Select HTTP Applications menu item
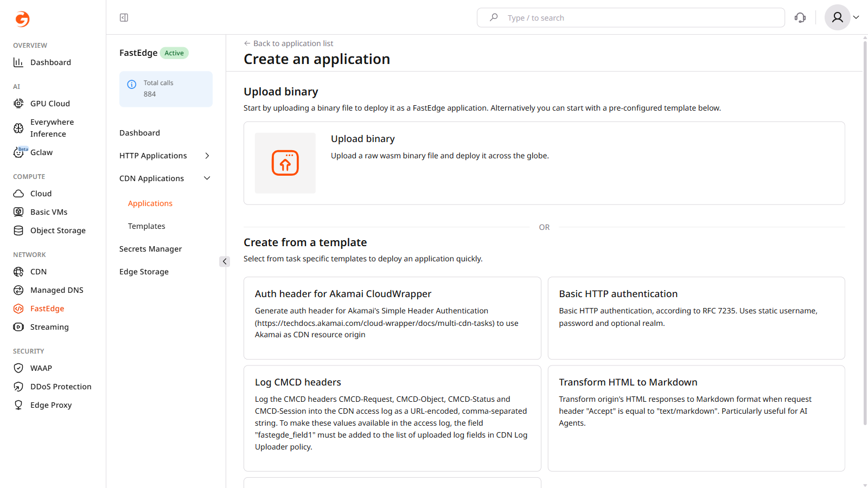868x488 pixels. [153, 156]
